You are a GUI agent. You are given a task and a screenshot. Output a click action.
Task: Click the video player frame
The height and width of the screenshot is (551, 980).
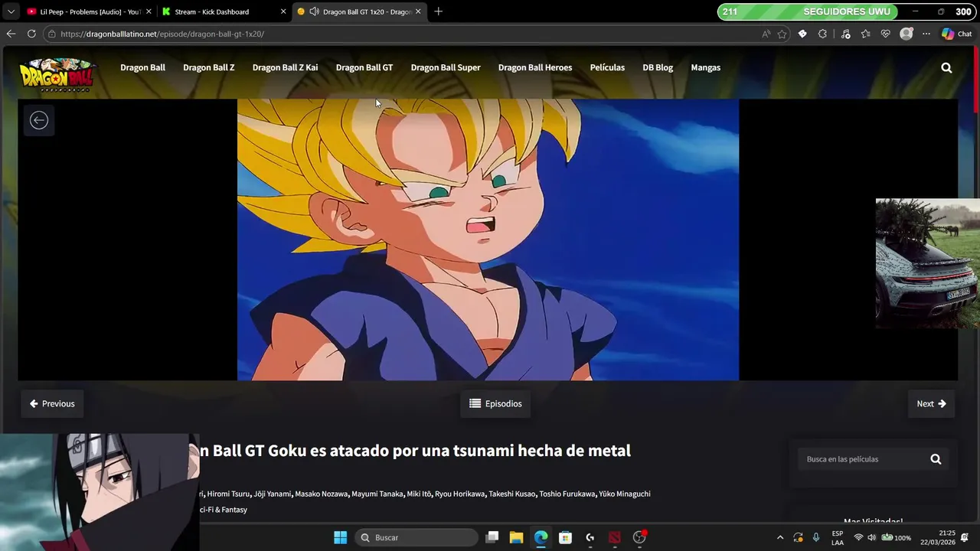[488, 240]
